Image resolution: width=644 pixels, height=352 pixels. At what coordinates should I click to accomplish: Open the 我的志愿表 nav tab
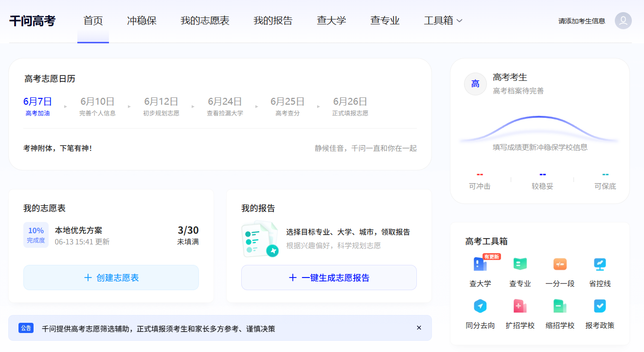[205, 20]
